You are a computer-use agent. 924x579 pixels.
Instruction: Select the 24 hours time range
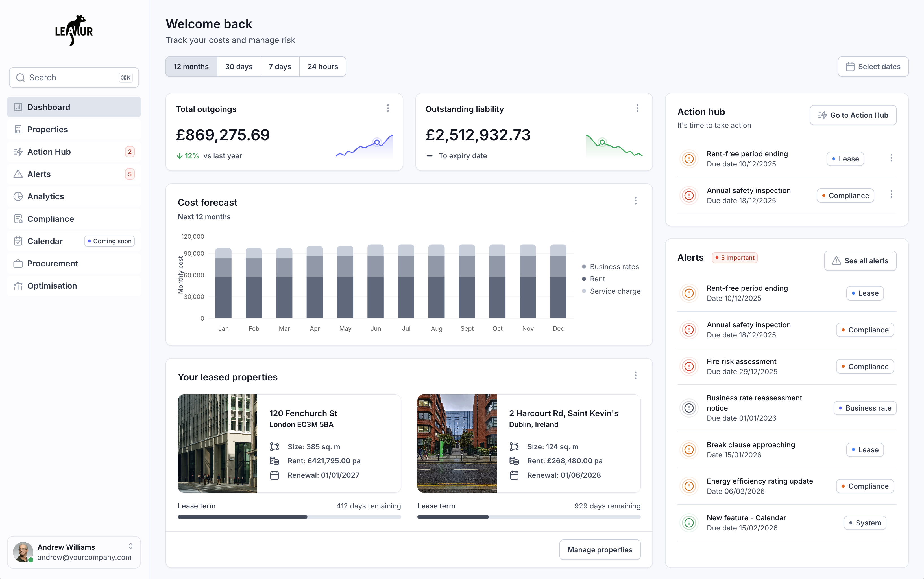click(x=322, y=66)
